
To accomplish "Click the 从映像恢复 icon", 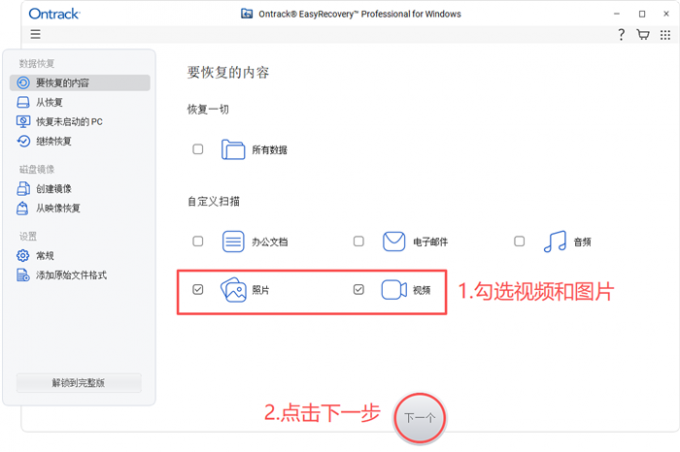I will [x=23, y=208].
